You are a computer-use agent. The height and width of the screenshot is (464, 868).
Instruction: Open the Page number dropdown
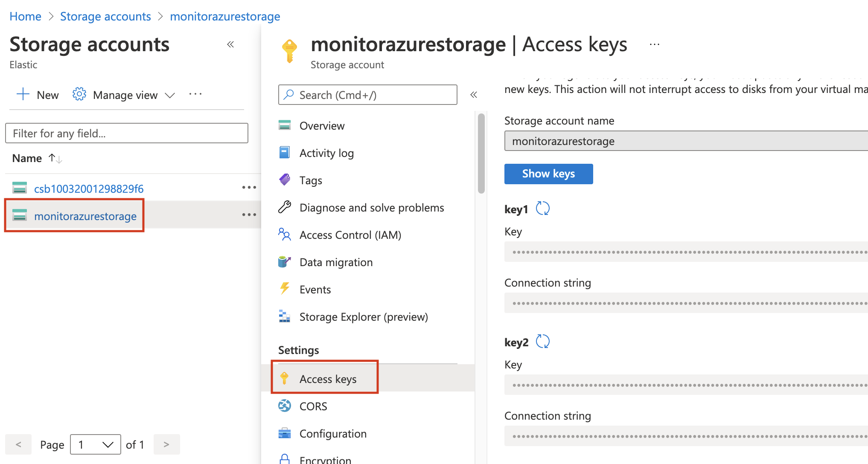[x=95, y=444]
